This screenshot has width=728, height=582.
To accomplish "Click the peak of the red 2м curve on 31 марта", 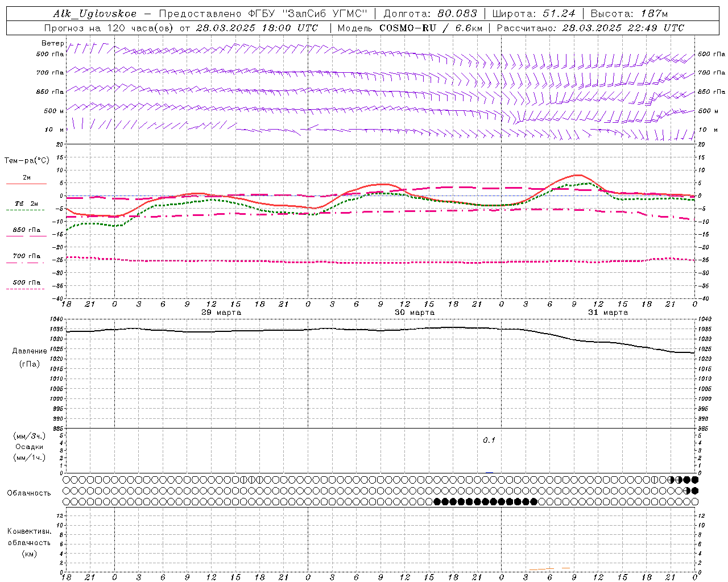I will [x=578, y=175].
